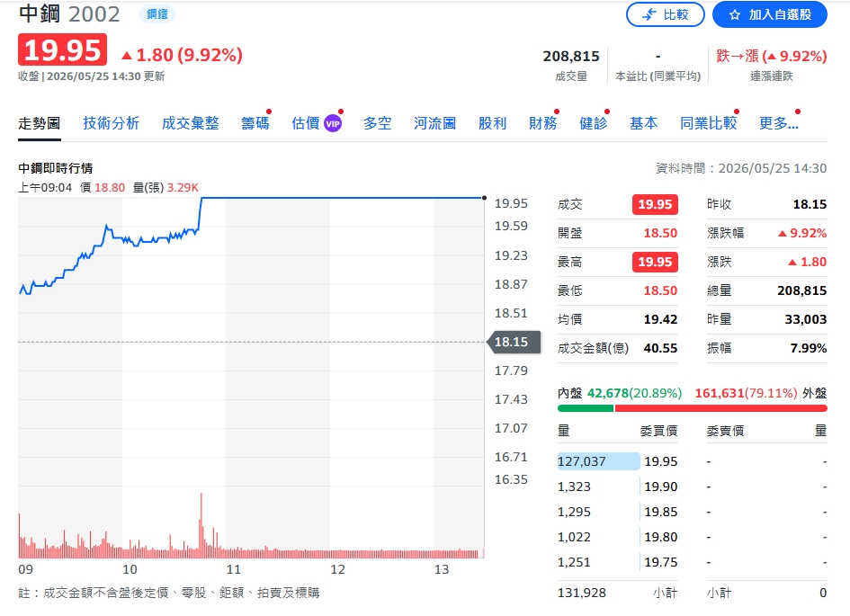This screenshot has height=616, width=850.
Task: Click the 19.75 bid price row
Action: [x=661, y=562]
